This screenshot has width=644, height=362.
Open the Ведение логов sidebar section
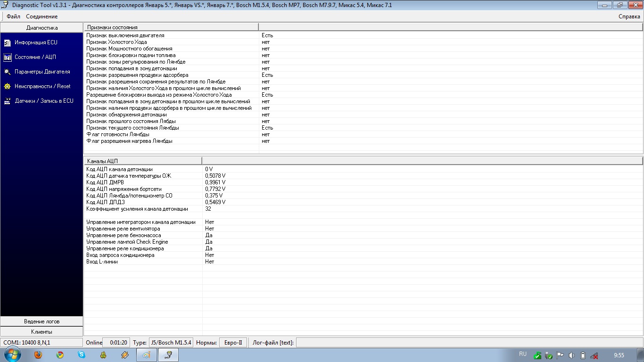(x=41, y=321)
